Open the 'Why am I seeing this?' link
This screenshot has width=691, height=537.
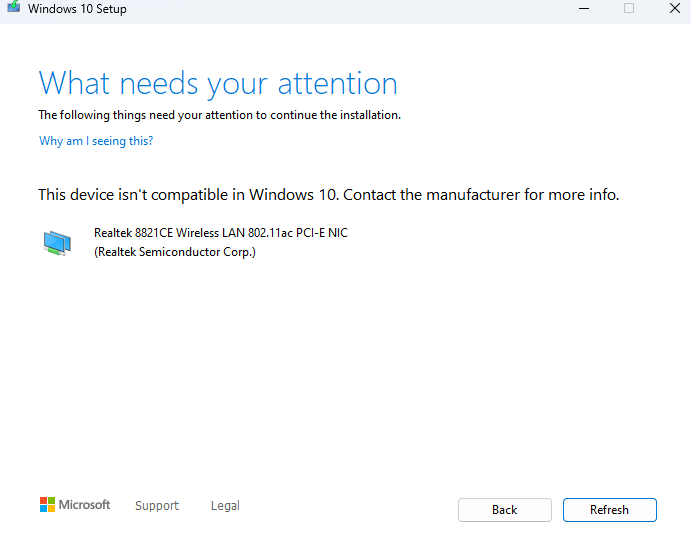96,141
